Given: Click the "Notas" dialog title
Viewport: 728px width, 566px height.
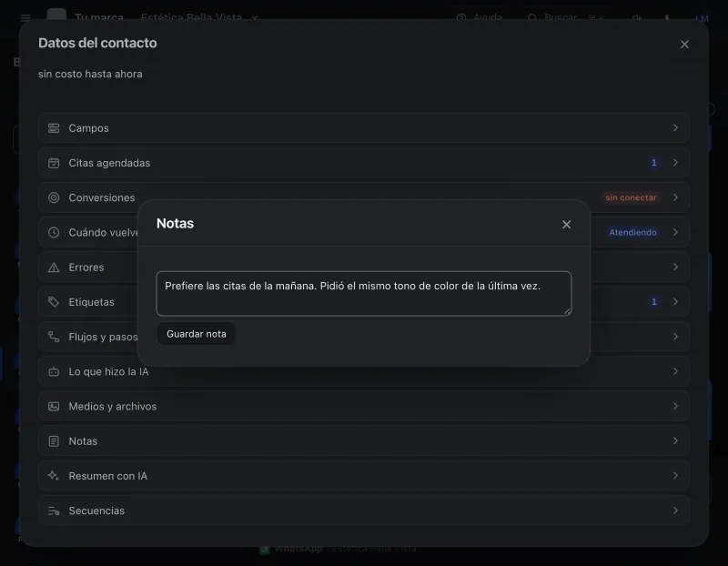Looking at the screenshot, I should (175, 223).
